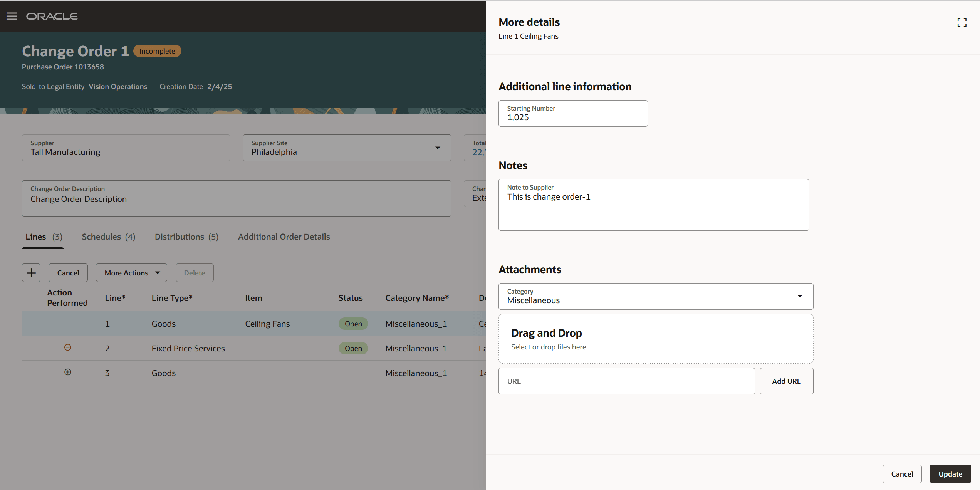Image resolution: width=980 pixels, height=490 pixels.
Task: Cancel the More details panel
Action: (902, 474)
